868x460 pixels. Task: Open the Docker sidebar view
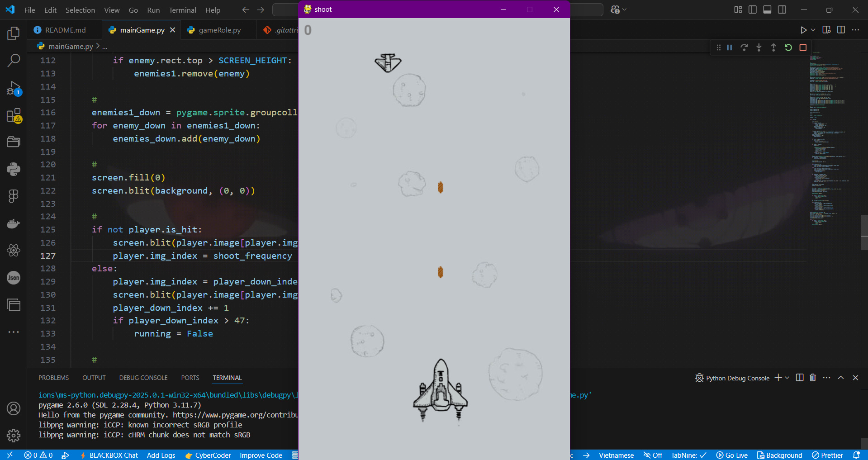14,223
